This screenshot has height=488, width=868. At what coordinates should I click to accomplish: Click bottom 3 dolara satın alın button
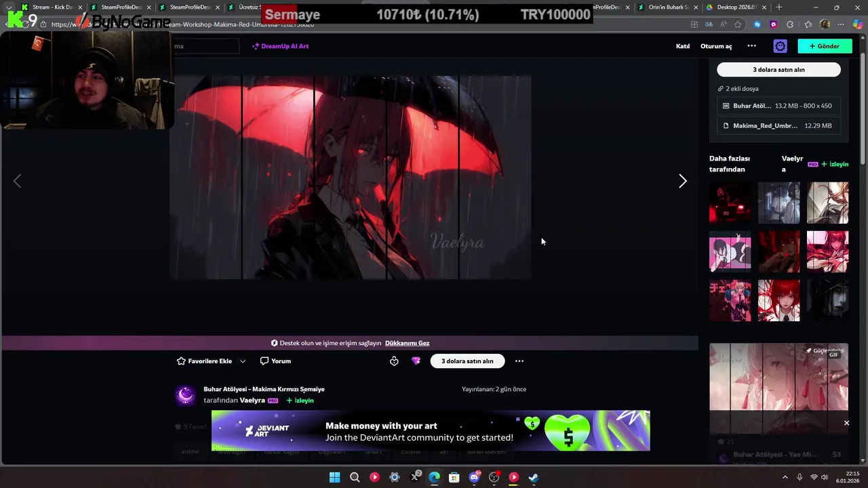click(x=467, y=361)
